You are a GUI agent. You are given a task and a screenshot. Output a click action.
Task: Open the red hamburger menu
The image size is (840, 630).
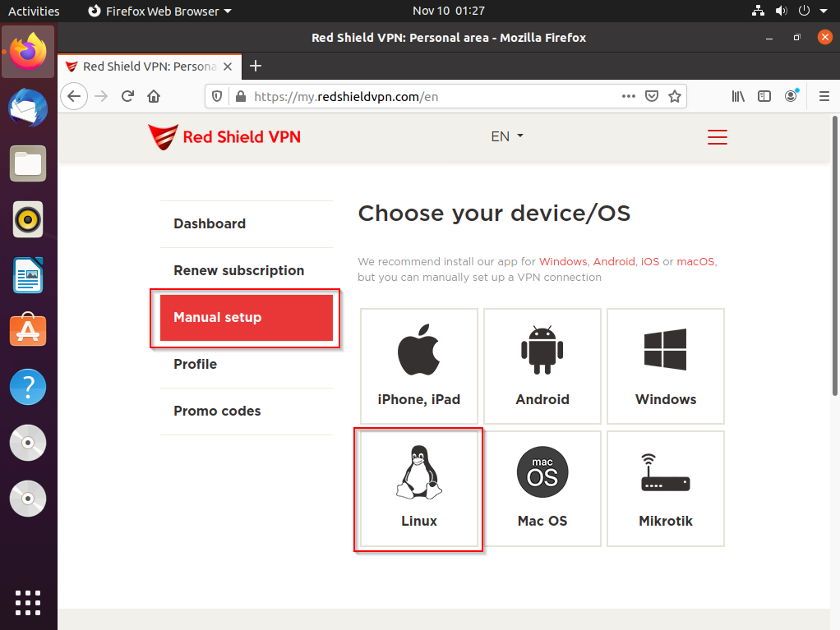[718, 137]
